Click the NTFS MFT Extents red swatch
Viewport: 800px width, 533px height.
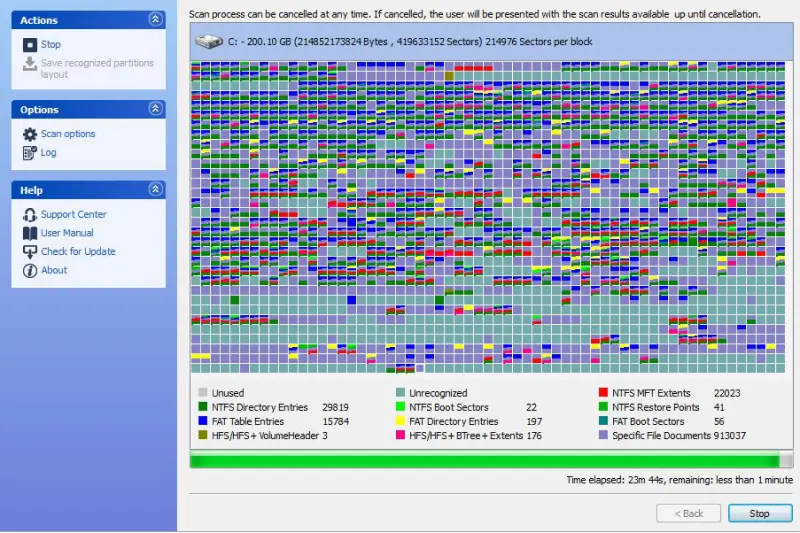pos(603,392)
